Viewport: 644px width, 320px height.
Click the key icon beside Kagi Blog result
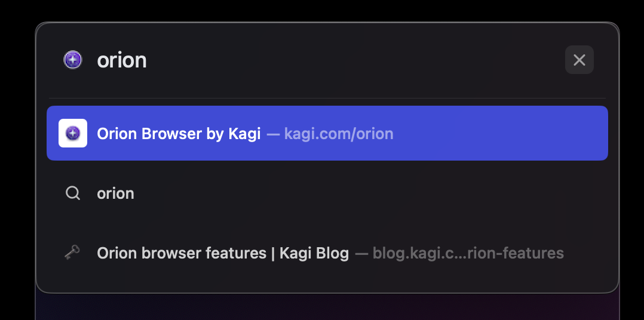click(73, 253)
